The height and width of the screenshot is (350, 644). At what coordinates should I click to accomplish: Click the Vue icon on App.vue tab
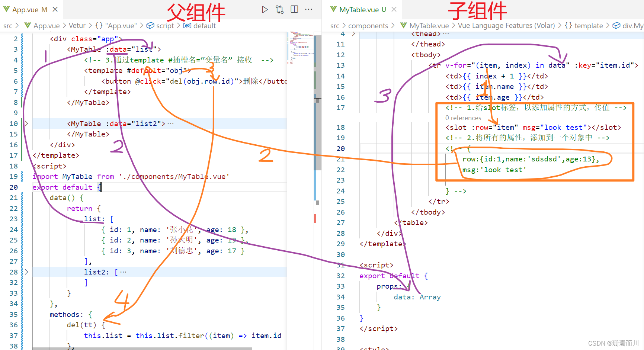pos(6,9)
